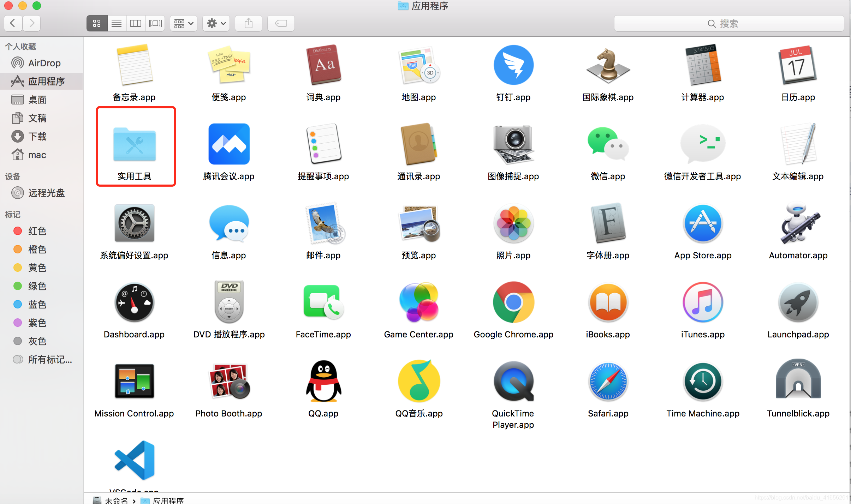Open 系统偏好设置 System Preferences
This screenshot has width=851, height=504.
click(x=135, y=223)
